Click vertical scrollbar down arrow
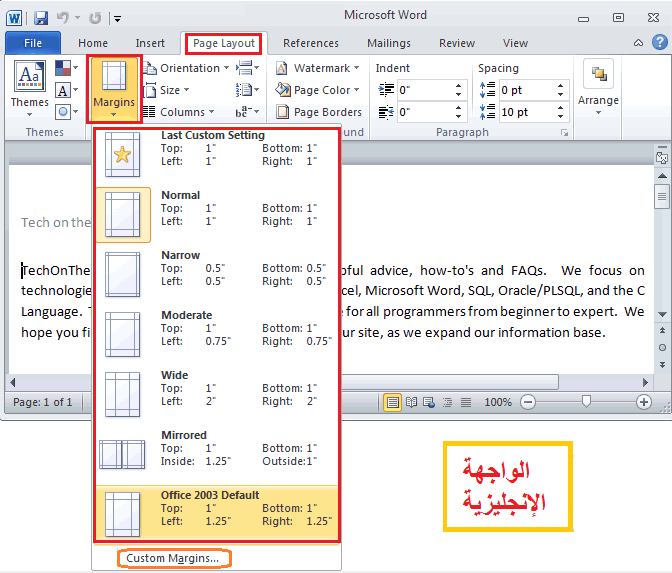Viewport: 672px width, 573px height. click(x=662, y=314)
